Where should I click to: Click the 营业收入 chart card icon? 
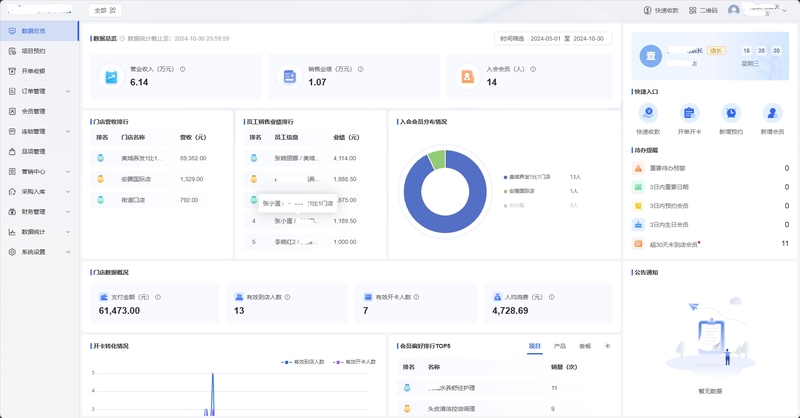pyautogui.click(x=111, y=77)
